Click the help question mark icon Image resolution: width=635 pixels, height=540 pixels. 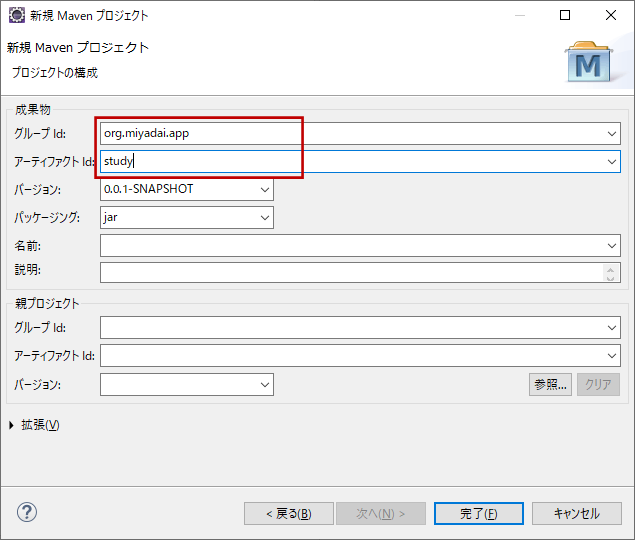click(x=27, y=512)
